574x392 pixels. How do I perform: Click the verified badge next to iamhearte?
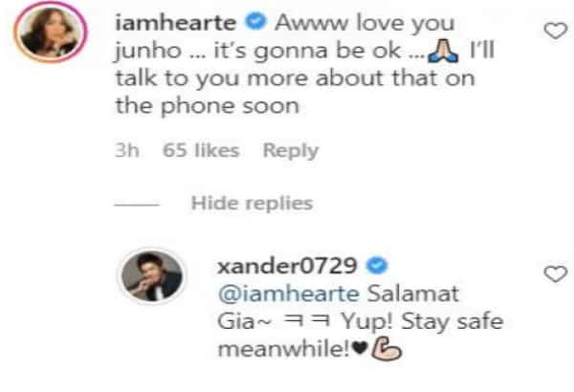[255, 22]
